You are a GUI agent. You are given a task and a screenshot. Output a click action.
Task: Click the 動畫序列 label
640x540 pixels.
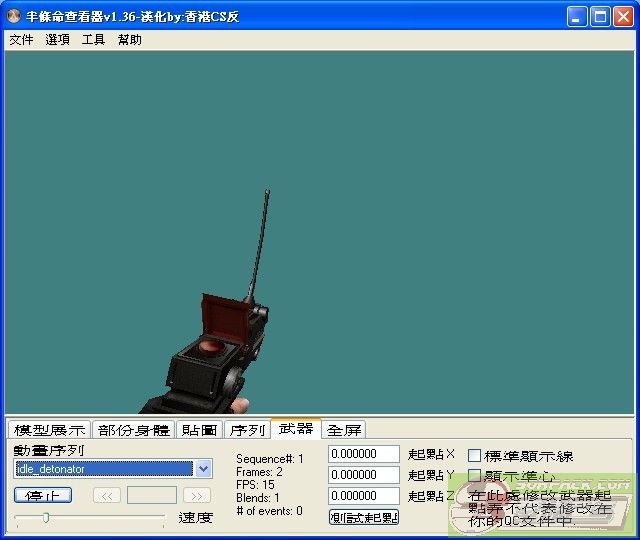pos(49,450)
